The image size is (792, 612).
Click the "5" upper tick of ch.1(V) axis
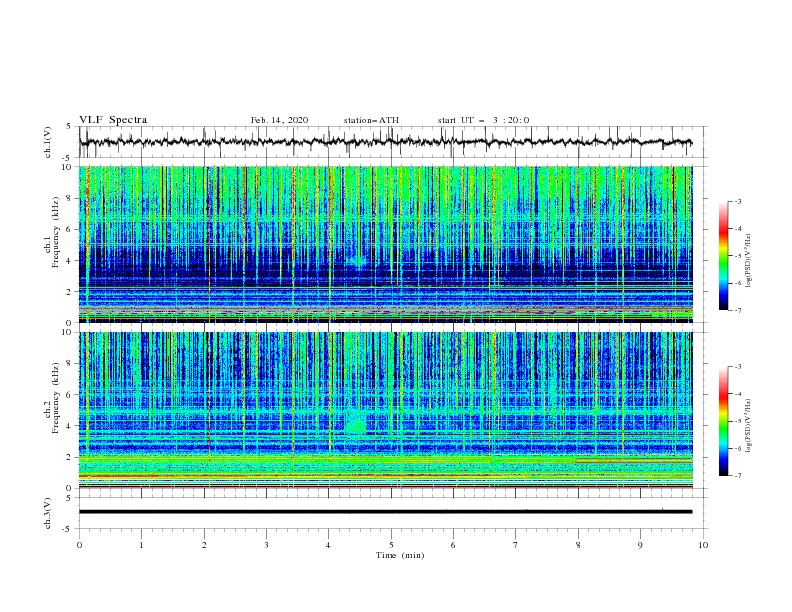click(68, 126)
